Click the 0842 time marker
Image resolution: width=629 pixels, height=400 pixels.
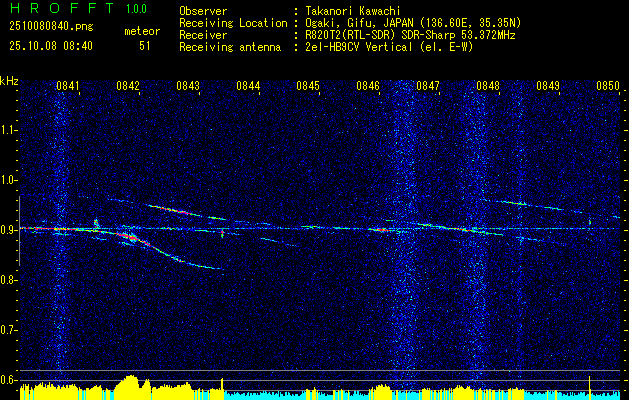[x=128, y=86]
